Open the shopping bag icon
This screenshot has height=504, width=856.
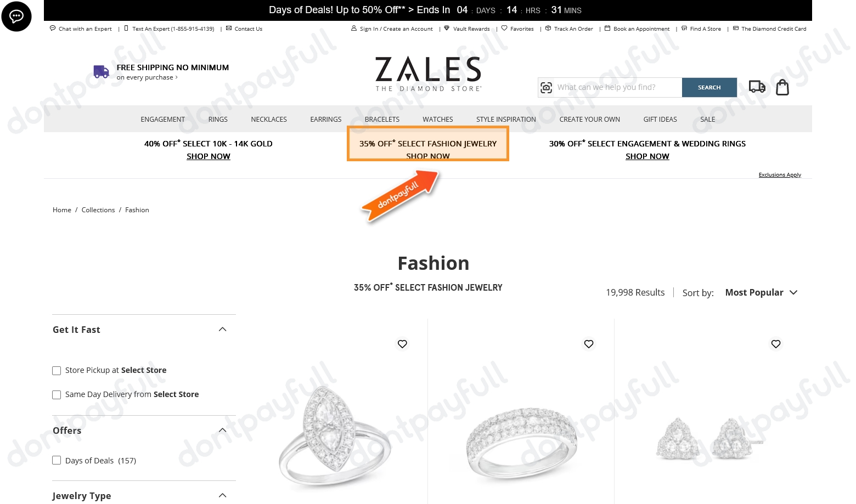pos(782,87)
